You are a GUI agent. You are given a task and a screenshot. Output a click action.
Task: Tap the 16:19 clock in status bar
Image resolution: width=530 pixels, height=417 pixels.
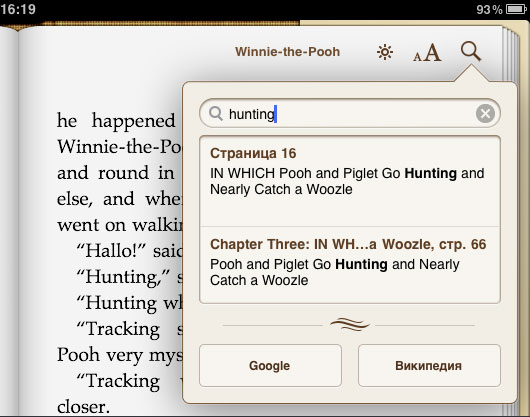[x=18, y=9]
